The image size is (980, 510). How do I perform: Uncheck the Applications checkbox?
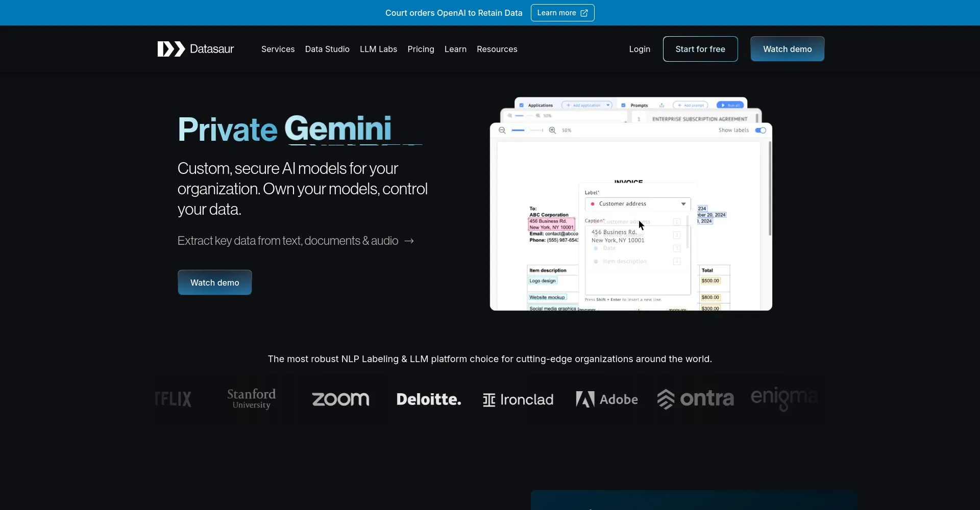pyautogui.click(x=521, y=105)
